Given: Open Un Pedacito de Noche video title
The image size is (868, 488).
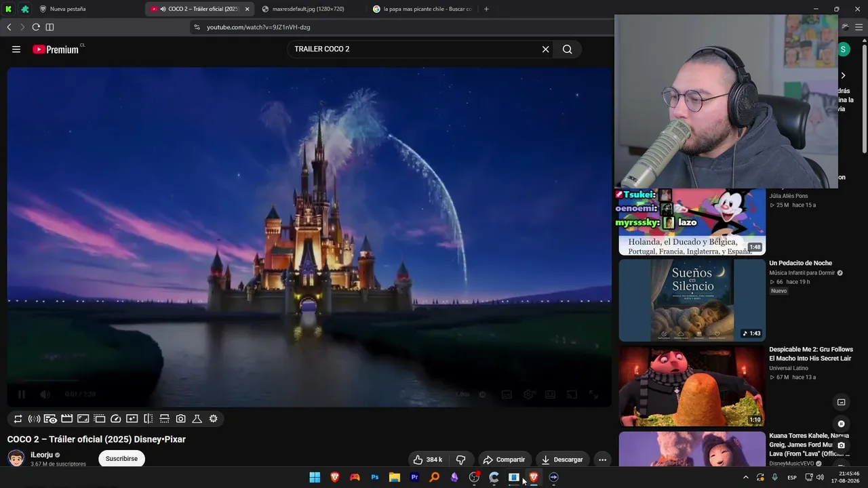Looking at the screenshot, I should tap(800, 263).
